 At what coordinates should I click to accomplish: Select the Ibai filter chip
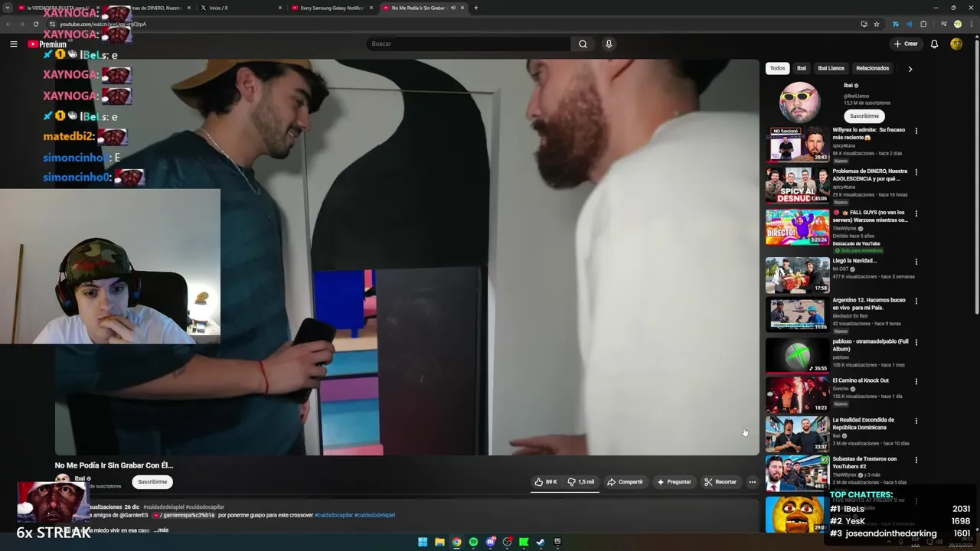(801, 68)
